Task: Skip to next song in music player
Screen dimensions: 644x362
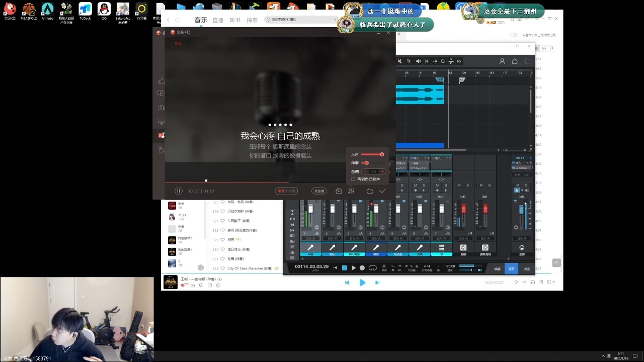Action: (377, 283)
